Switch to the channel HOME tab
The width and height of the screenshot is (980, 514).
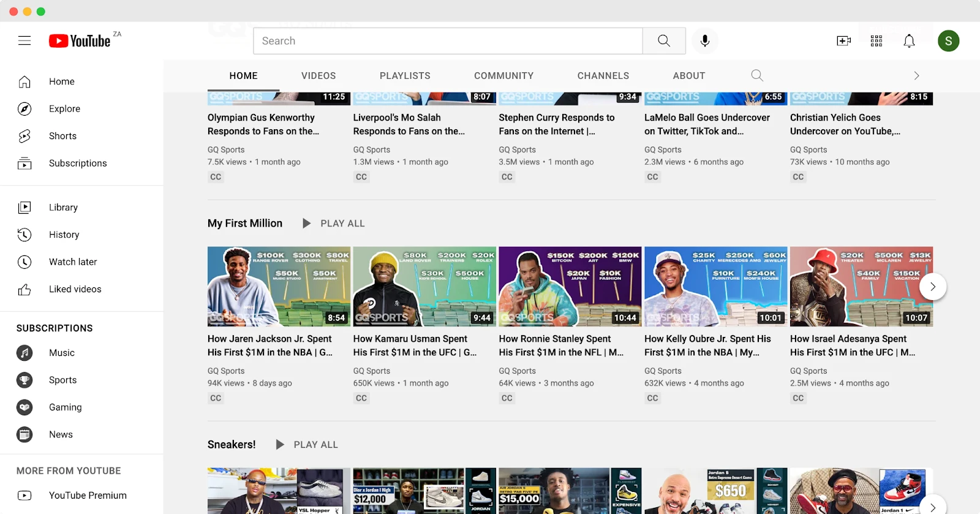244,76
